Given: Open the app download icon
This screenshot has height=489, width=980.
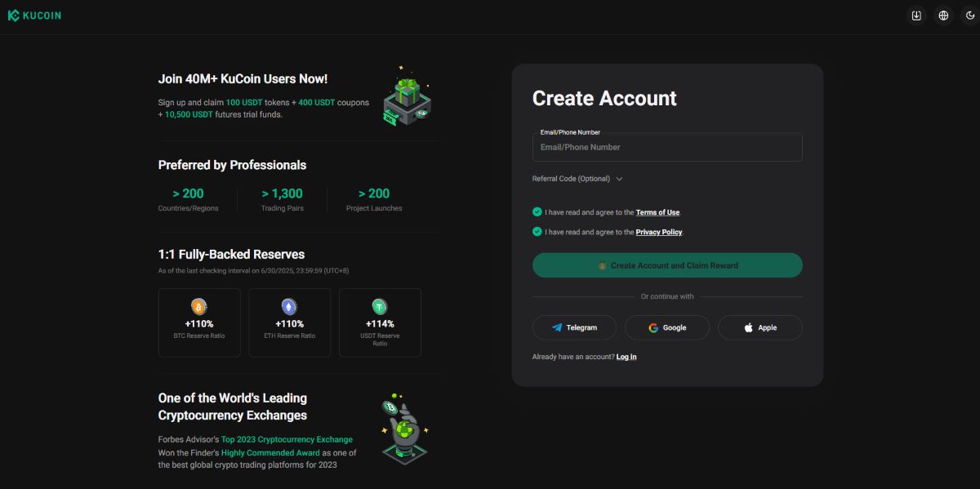Looking at the screenshot, I should pos(916,16).
